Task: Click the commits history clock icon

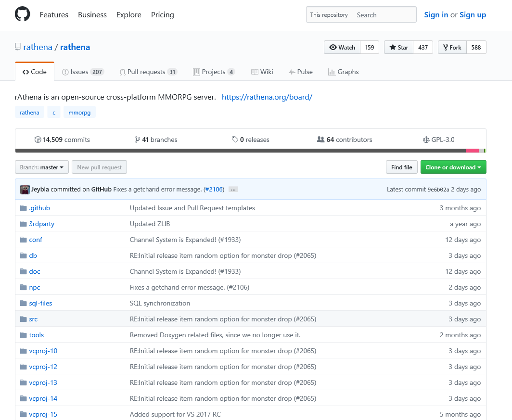Action: 38,140
